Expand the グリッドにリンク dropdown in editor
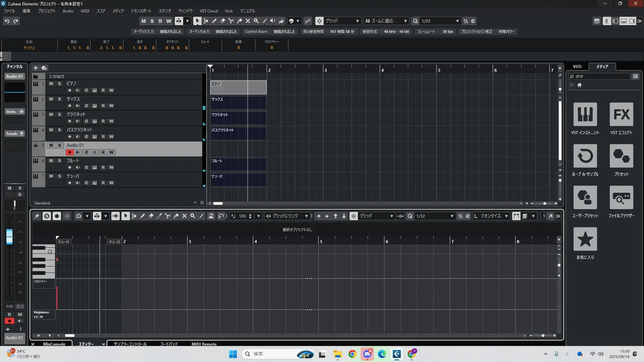This screenshot has width=644, height=362. [x=306, y=216]
